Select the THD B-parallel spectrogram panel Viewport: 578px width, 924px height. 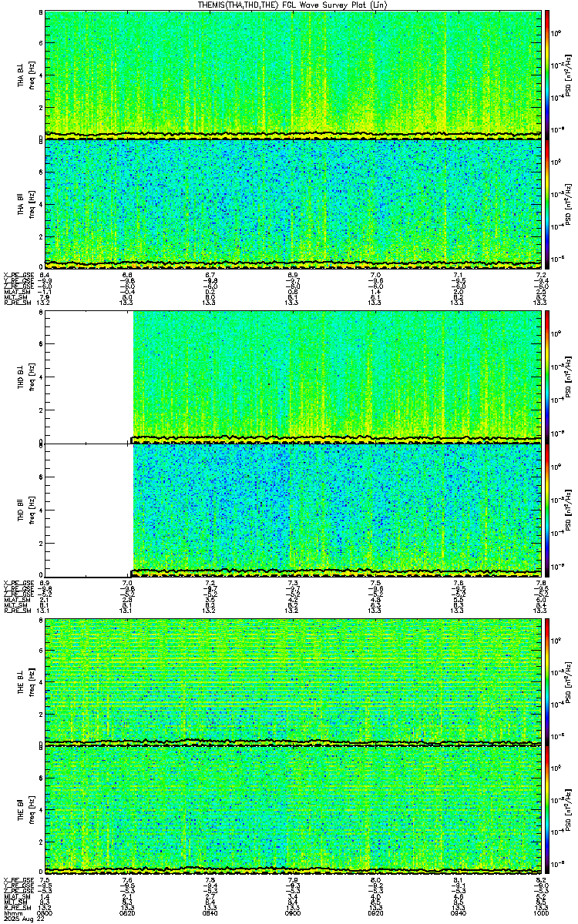click(293, 507)
